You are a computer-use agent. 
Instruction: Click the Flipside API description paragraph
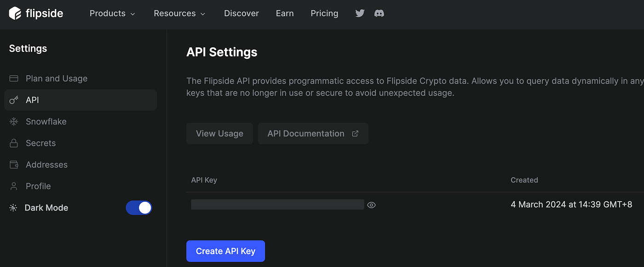pyautogui.click(x=415, y=87)
